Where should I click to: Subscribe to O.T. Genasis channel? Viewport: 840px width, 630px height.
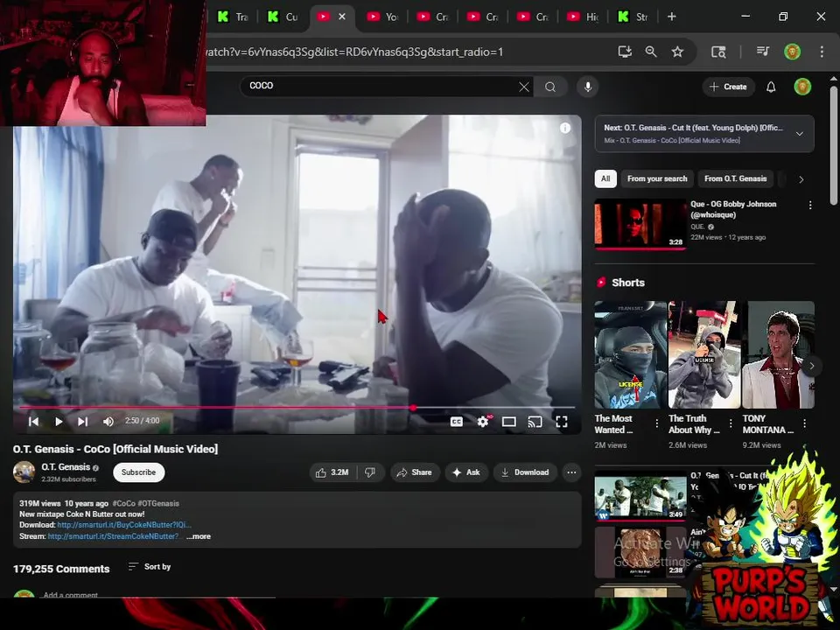tap(138, 472)
